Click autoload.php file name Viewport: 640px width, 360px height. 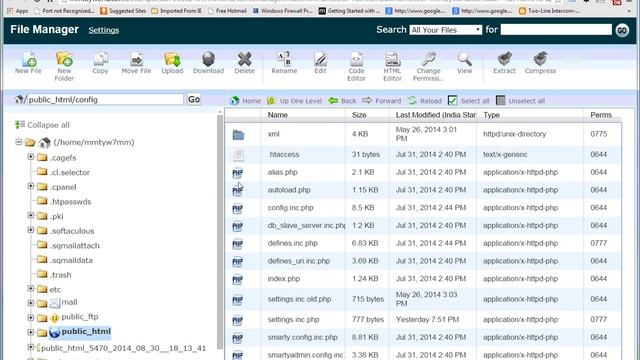tap(289, 190)
